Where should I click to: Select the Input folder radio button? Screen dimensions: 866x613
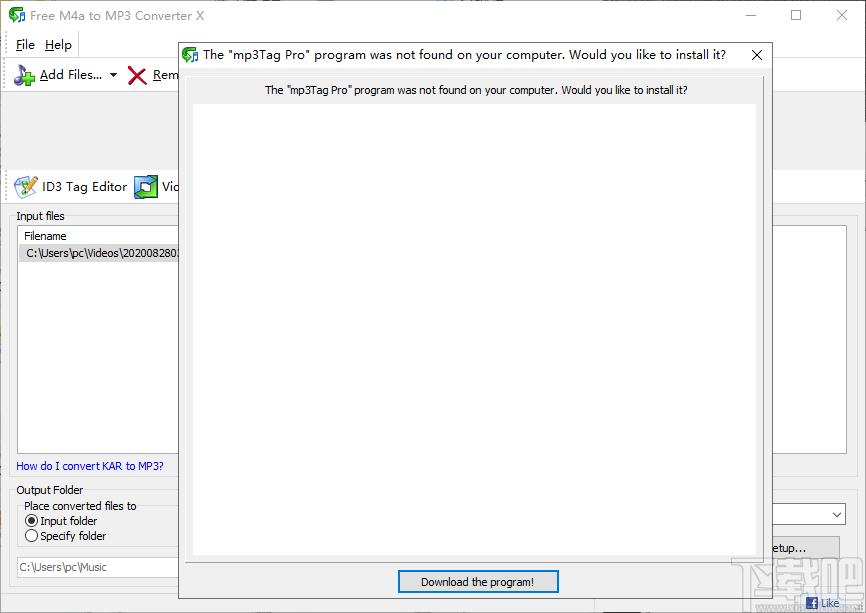(31, 521)
